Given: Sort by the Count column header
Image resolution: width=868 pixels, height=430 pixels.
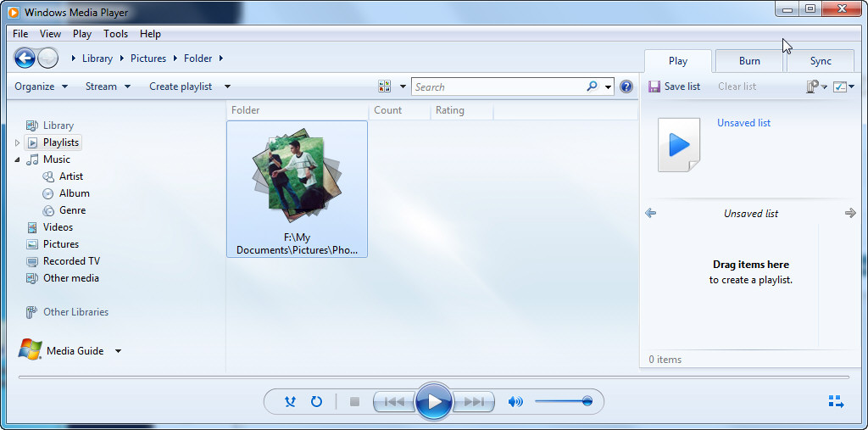Looking at the screenshot, I should pyautogui.click(x=399, y=110).
